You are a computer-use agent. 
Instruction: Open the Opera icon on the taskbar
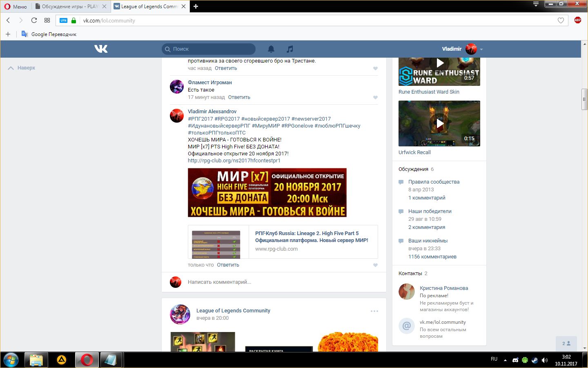click(87, 360)
